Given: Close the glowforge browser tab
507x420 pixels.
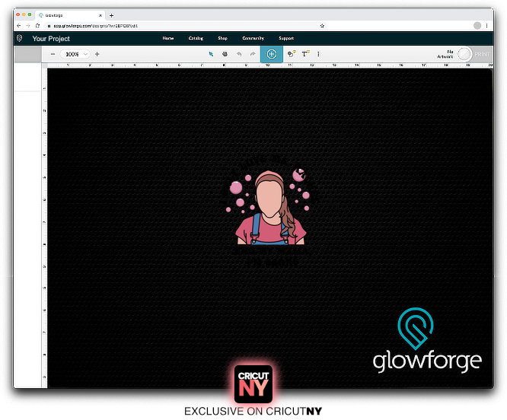Looking at the screenshot, I should 100,15.
